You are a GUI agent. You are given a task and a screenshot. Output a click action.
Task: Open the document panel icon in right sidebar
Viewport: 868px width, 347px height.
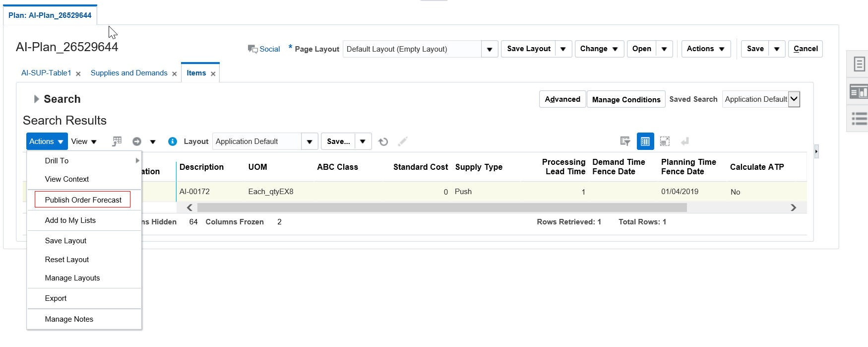tap(859, 64)
